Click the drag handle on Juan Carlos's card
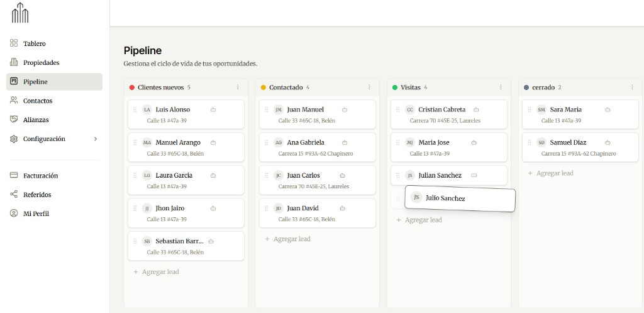 (266, 176)
